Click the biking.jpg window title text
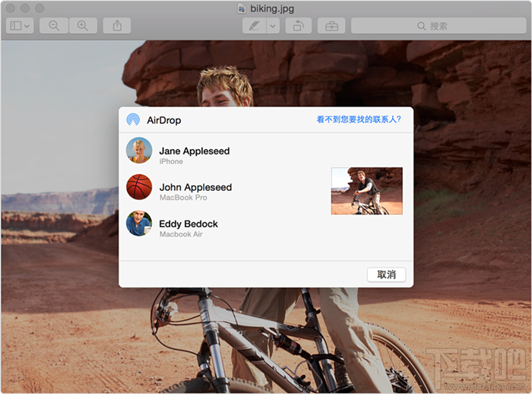Screen dimensions: 532x394 (272, 8)
